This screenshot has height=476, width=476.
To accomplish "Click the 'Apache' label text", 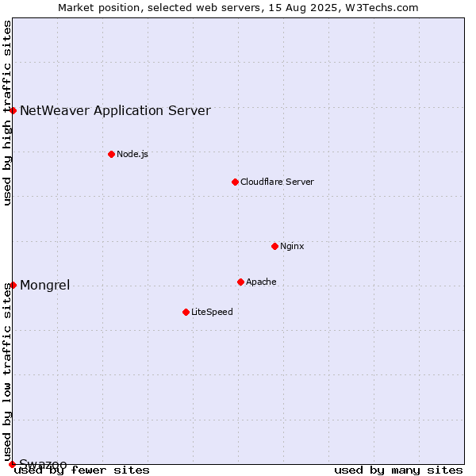I will click(261, 282).
